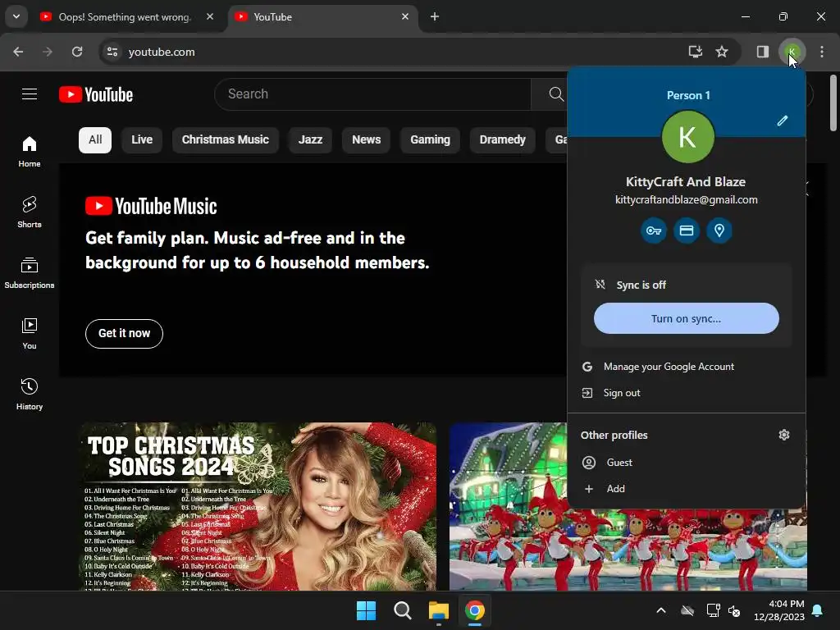Open a new browser tab
The height and width of the screenshot is (630, 840).
click(x=435, y=16)
